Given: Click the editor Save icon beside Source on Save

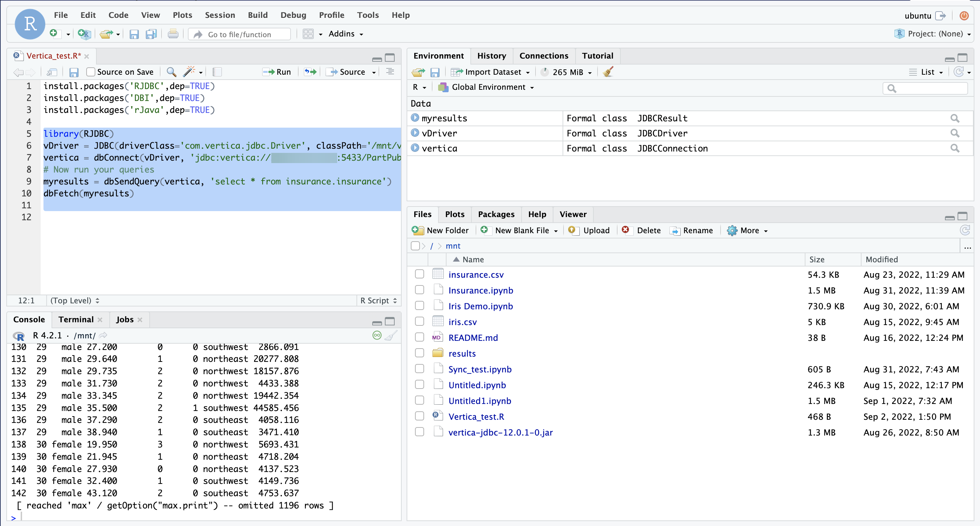Looking at the screenshot, I should click(74, 72).
